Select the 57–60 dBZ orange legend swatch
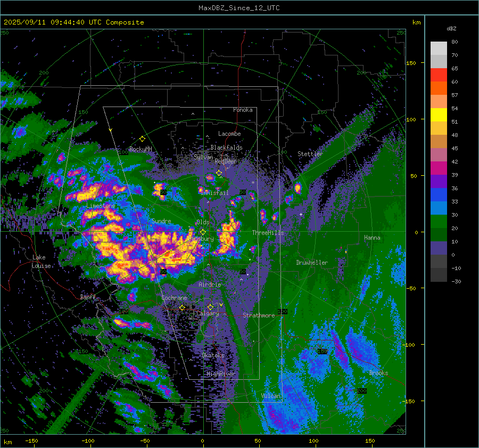479x448 pixels. [x=439, y=88]
